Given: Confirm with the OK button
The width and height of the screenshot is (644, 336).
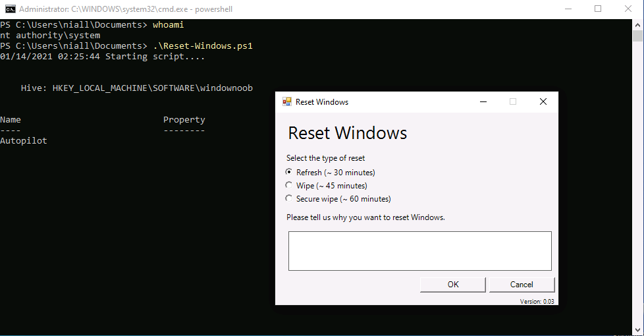Looking at the screenshot, I should click(452, 284).
